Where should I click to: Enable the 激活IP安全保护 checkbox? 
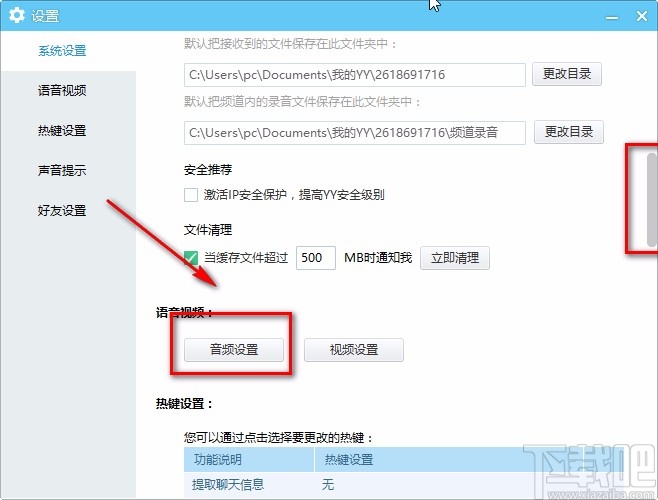pyautogui.click(x=191, y=195)
